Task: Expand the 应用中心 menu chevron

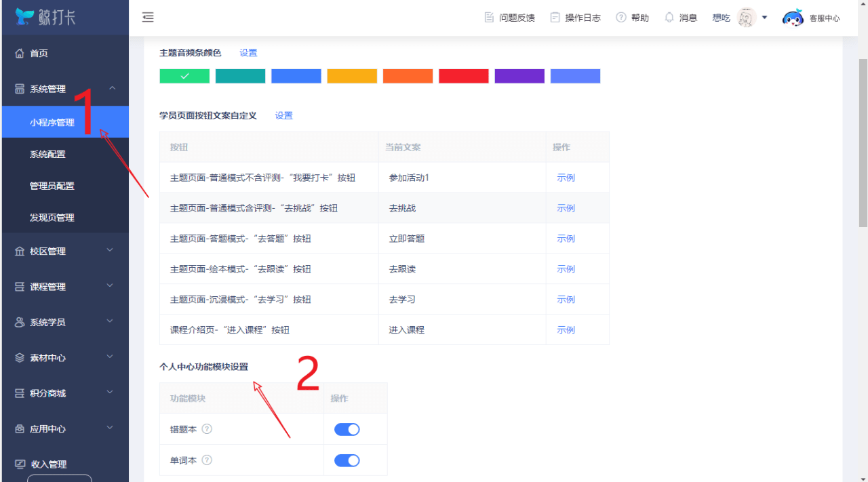Action: pos(111,428)
